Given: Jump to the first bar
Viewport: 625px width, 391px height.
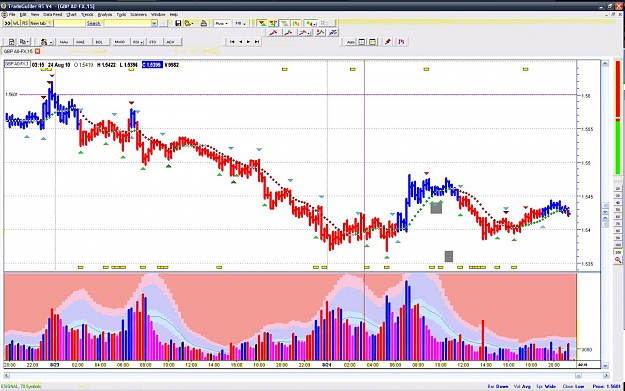Looking at the screenshot, I should 232,41.
